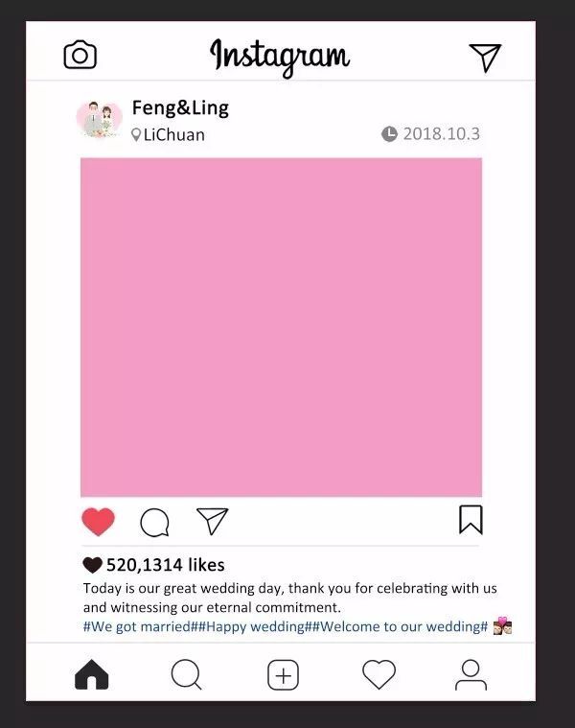Click the Instagram logo
The image size is (575, 728).
(x=280, y=58)
